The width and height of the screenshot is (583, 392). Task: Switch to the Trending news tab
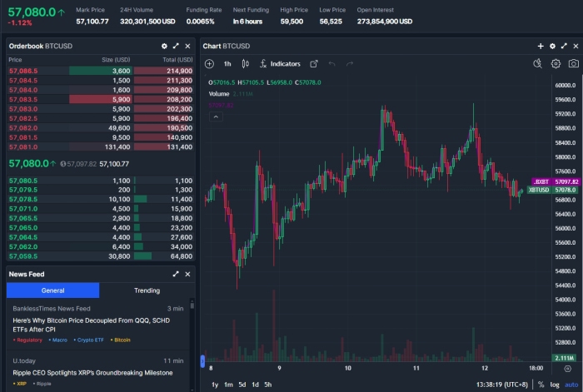tap(147, 290)
